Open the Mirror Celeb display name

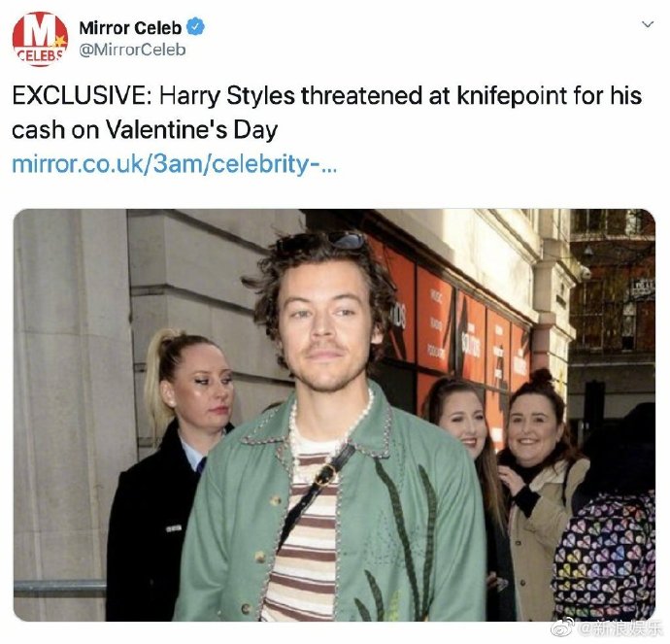[x=130, y=28]
